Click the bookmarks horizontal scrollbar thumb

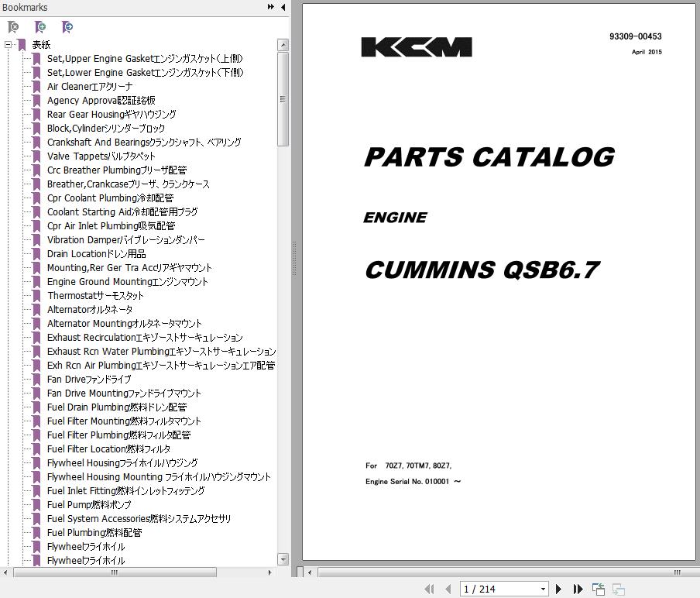click(115, 572)
